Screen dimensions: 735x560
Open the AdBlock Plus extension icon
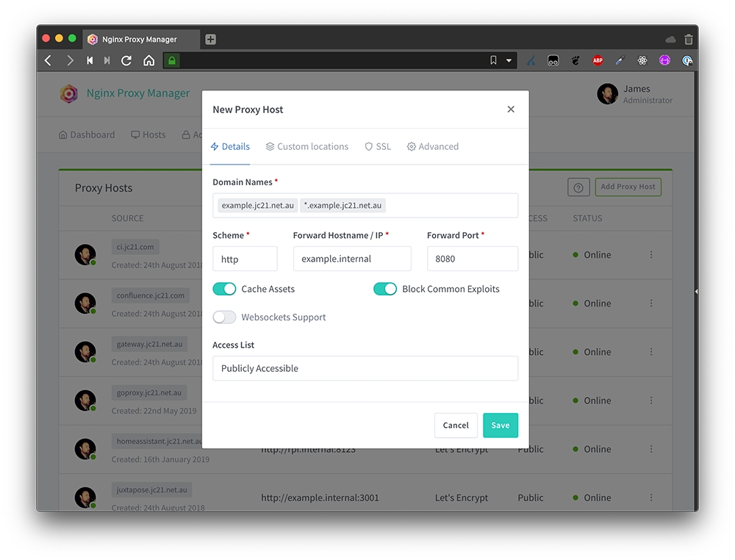click(598, 61)
